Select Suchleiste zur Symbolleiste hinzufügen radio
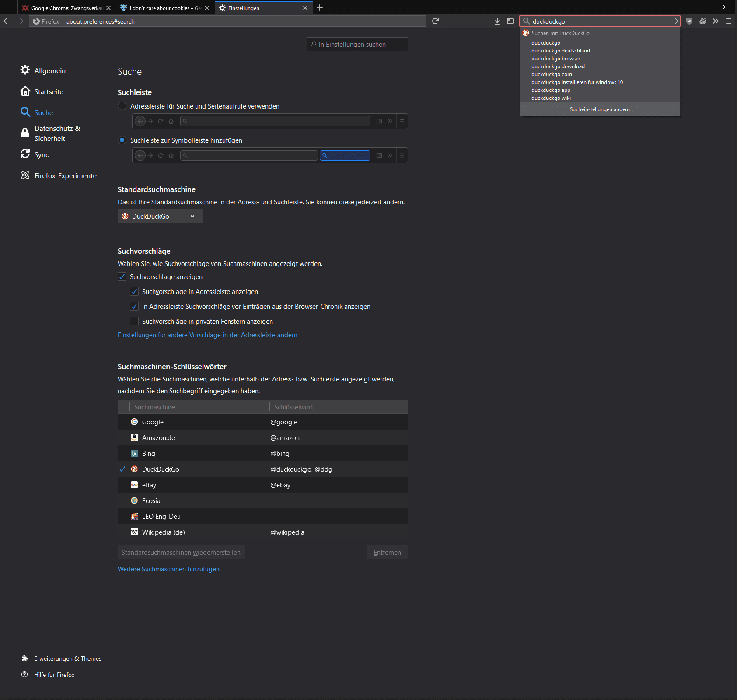Viewport: 737px width, 700px height. pyautogui.click(x=122, y=140)
